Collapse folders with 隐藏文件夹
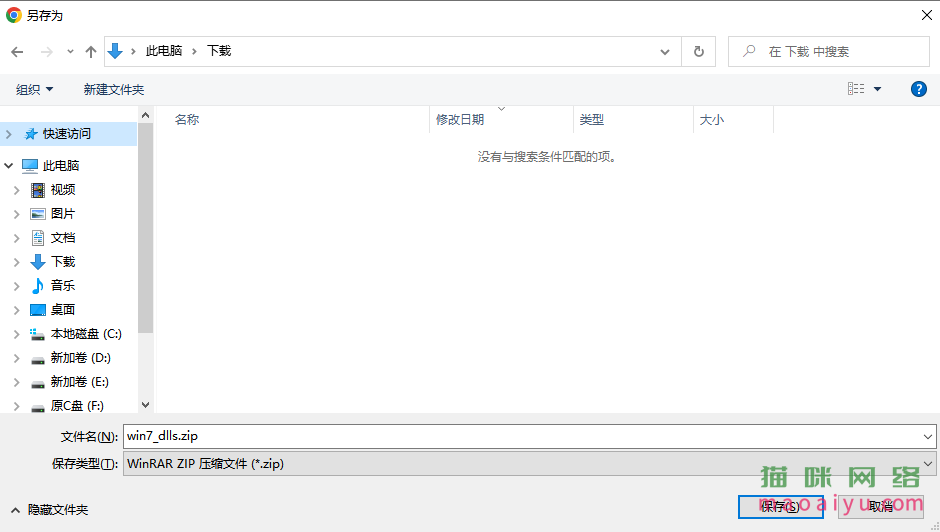 (50, 510)
